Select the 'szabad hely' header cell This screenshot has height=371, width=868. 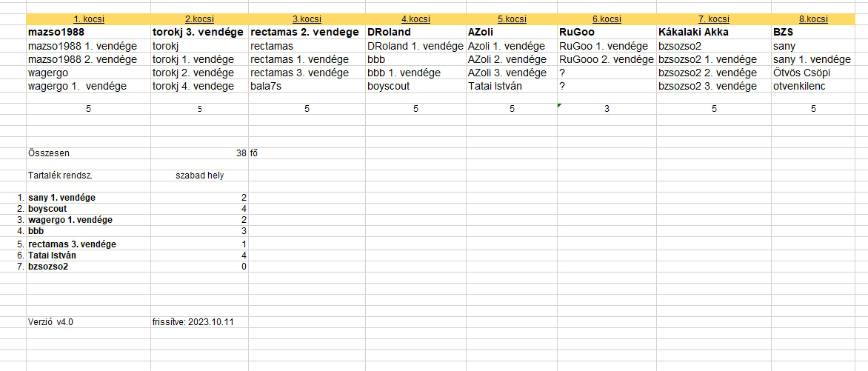pyautogui.click(x=200, y=176)
